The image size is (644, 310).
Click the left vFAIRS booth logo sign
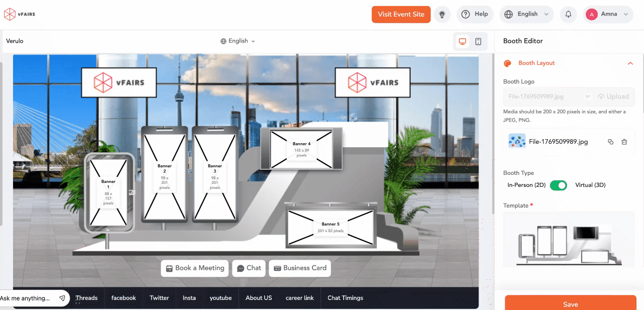point(119,82)
